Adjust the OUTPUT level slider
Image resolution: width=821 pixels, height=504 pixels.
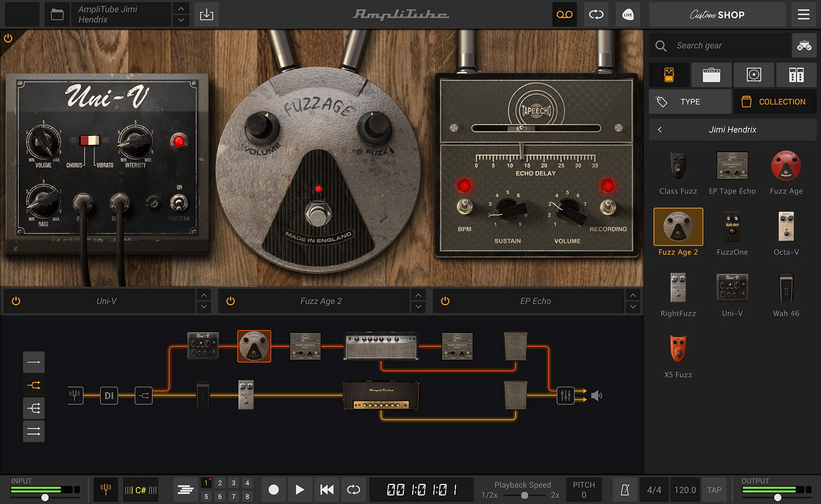(x=777, y=498)
